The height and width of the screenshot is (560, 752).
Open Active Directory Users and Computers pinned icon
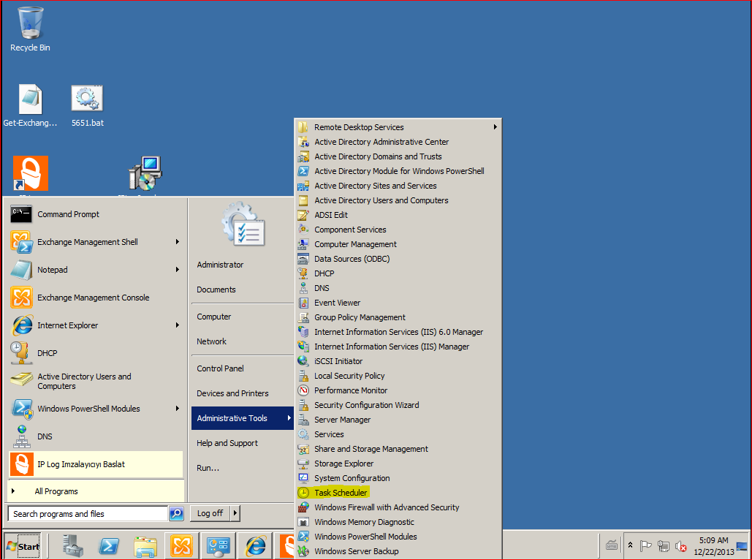21,381
